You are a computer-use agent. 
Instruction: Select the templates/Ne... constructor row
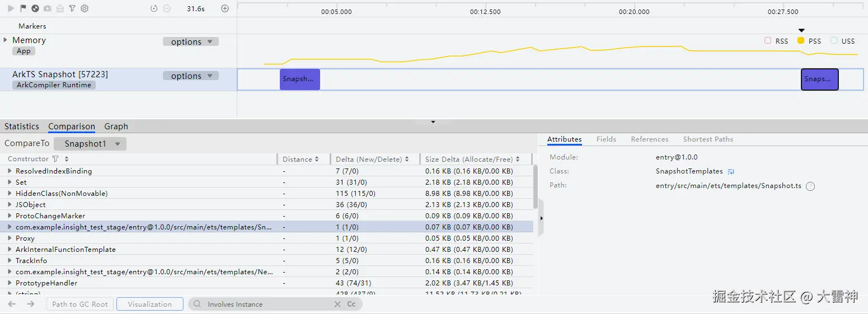266,271
